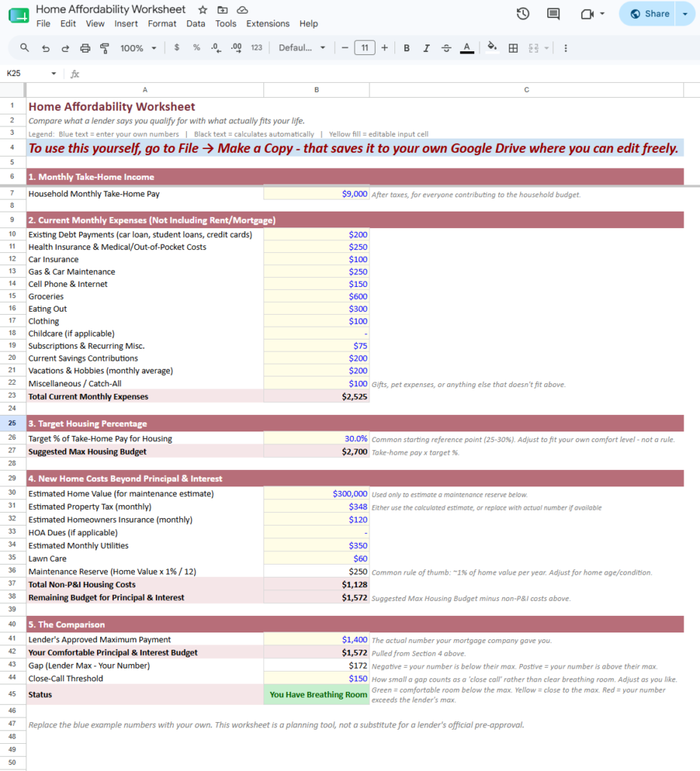Image resolution: width=700 pixels, height=771 pixels.
Task: Expand the merge cells dropdown arrow
Action: pos(546,48)
